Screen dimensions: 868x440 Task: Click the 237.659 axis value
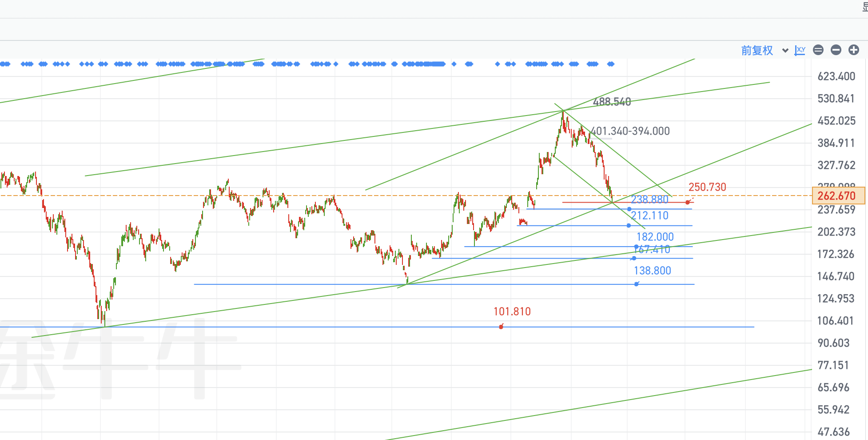coord(836,210)
